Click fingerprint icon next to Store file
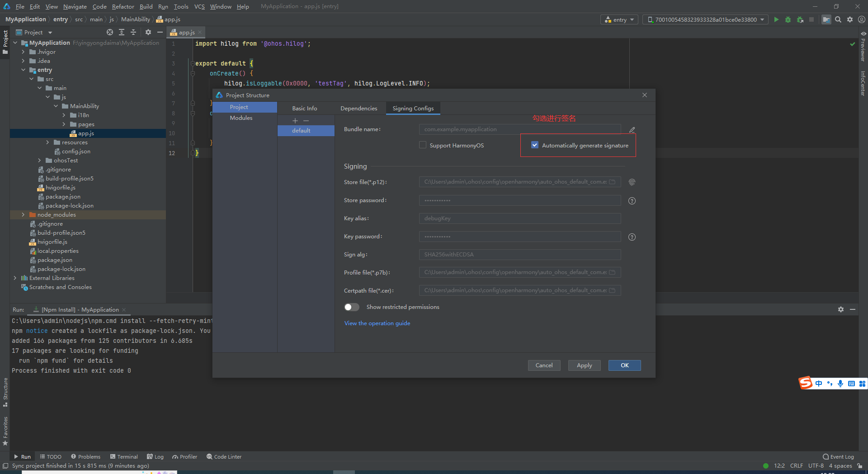868x474 pixels. coord(632,182)
